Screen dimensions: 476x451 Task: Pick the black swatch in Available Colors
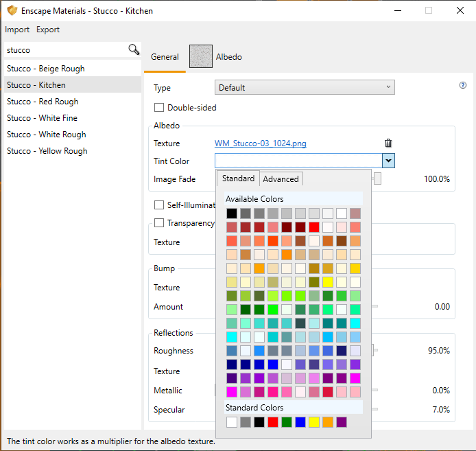coord(232,213)
